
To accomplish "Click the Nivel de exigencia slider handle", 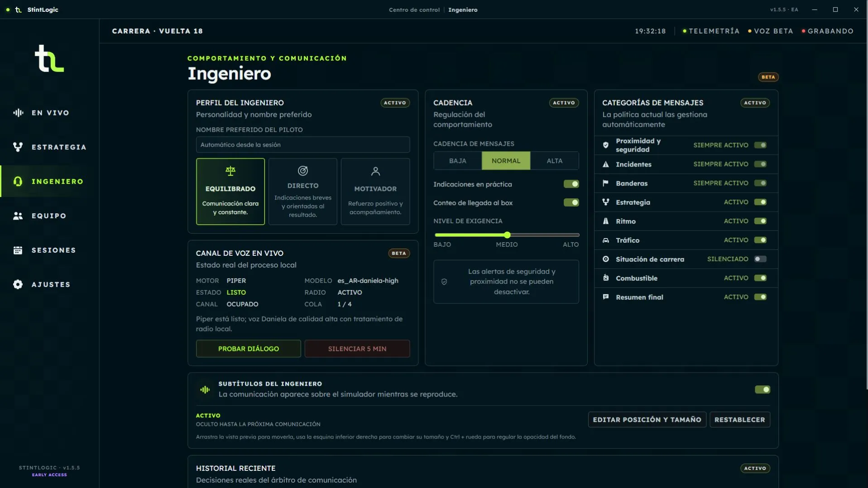I will (507, 235).
